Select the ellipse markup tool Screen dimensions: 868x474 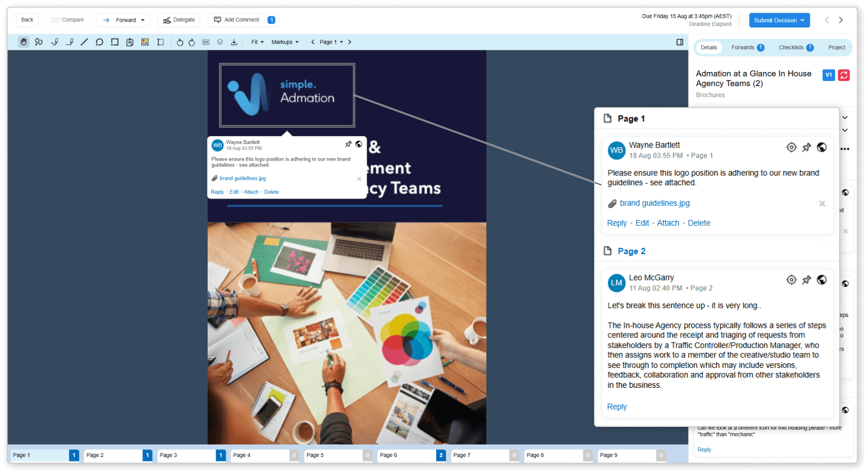pyautogui.click(x=99, y=42)
